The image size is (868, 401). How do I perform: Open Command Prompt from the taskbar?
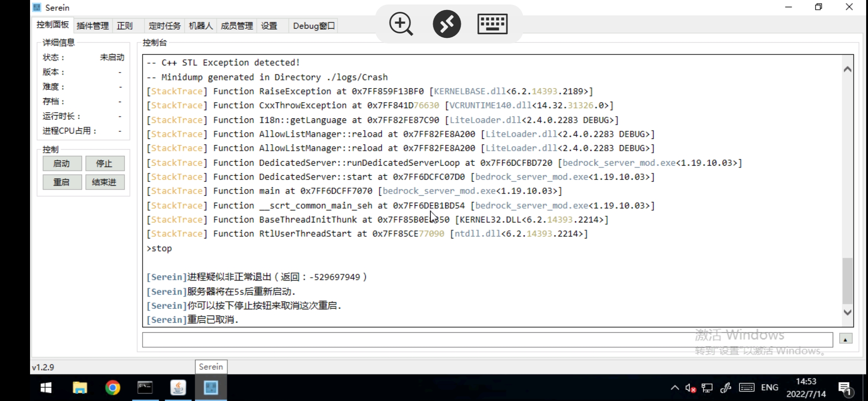click(x=145, y=387)
